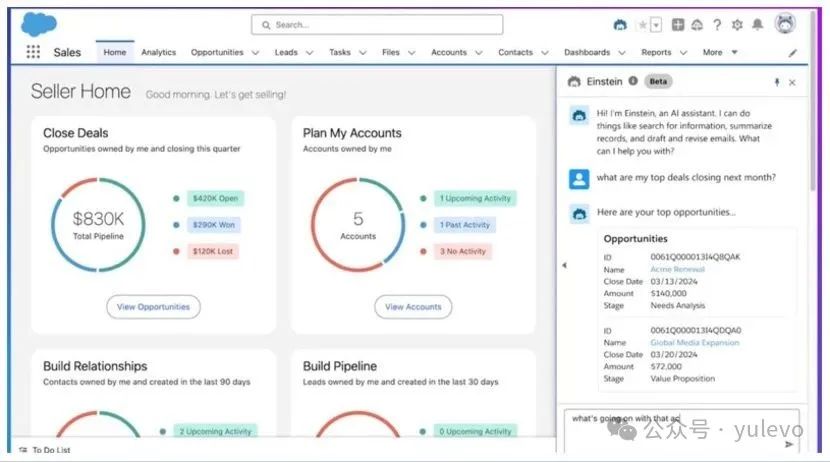Open the notifications bell
Image resolution: width=830 pixels, height=462 pixels.
tap(757, 24)
